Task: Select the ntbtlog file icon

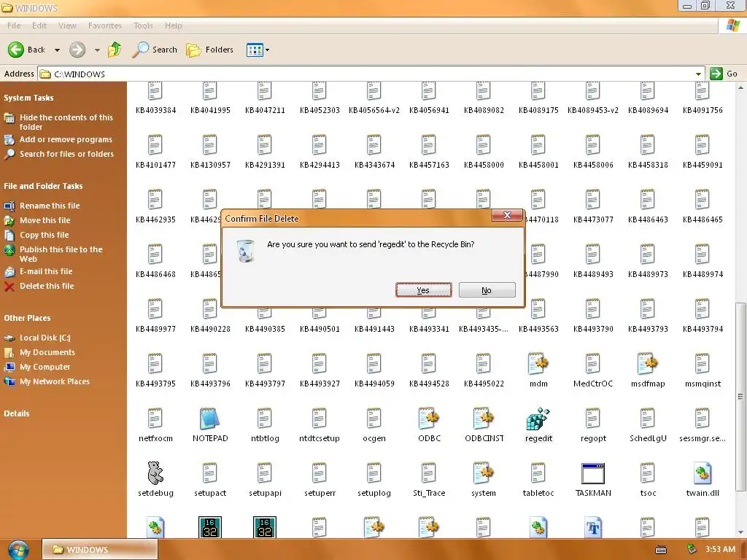Action: 265,419
